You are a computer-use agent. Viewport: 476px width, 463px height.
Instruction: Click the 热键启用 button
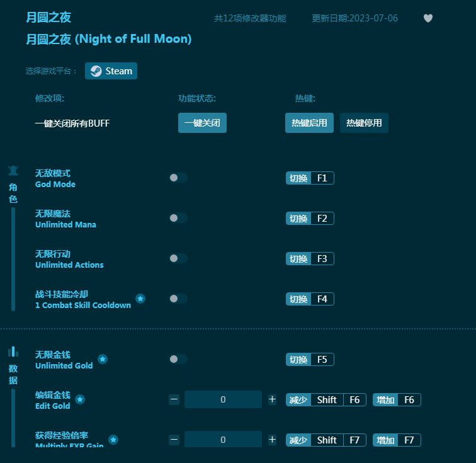(x=309, y=123)
